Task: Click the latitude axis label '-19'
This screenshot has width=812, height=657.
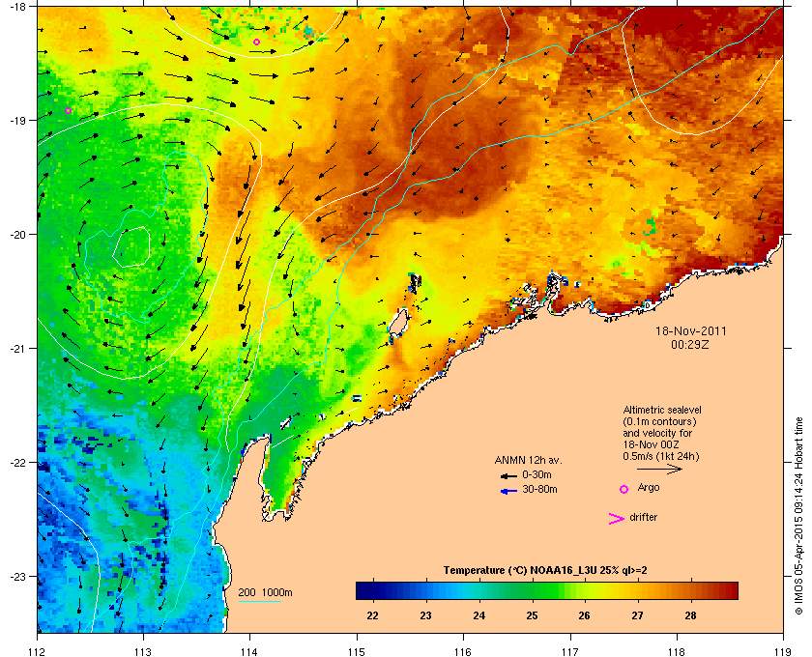Action: pyautogui.click(x=19, y=120)
